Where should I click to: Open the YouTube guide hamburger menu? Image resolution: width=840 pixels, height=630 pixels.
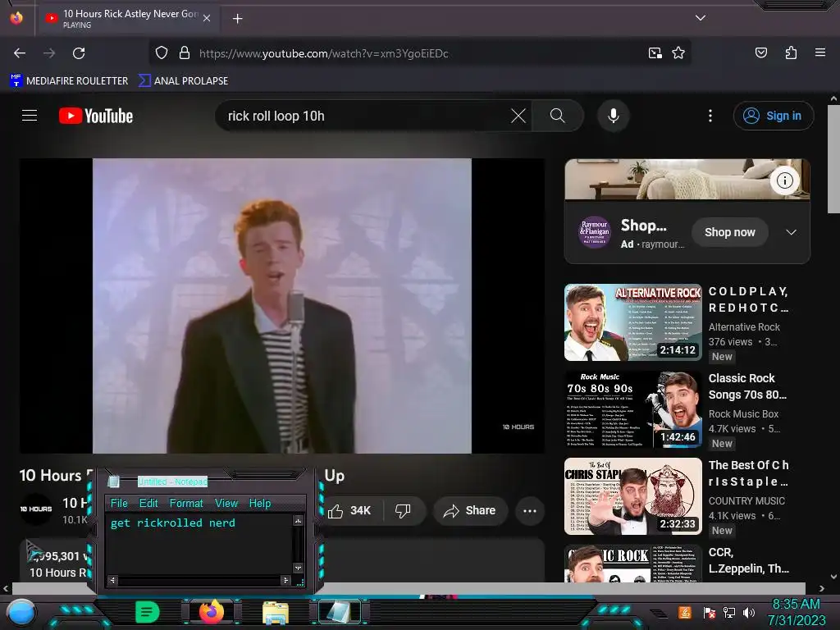tap(30, 116)
